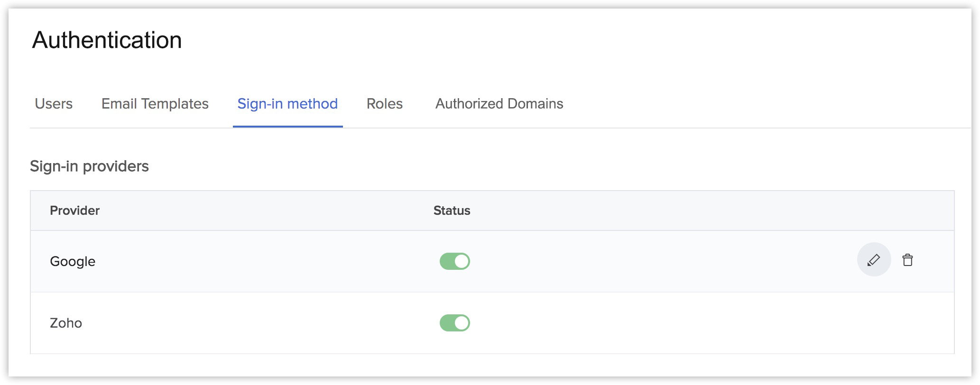Go to the Roles tab
980x385 pixels.
pyautogui.click(x=384, y=104)
